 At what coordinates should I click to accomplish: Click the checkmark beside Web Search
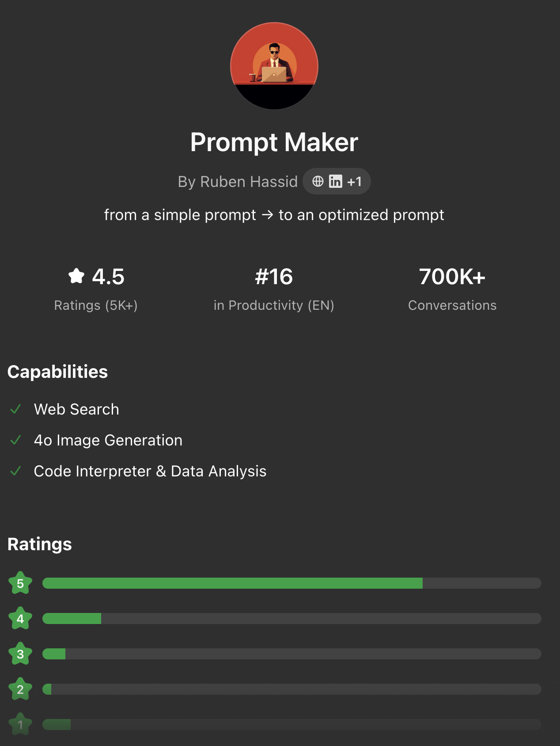point(15,409)
